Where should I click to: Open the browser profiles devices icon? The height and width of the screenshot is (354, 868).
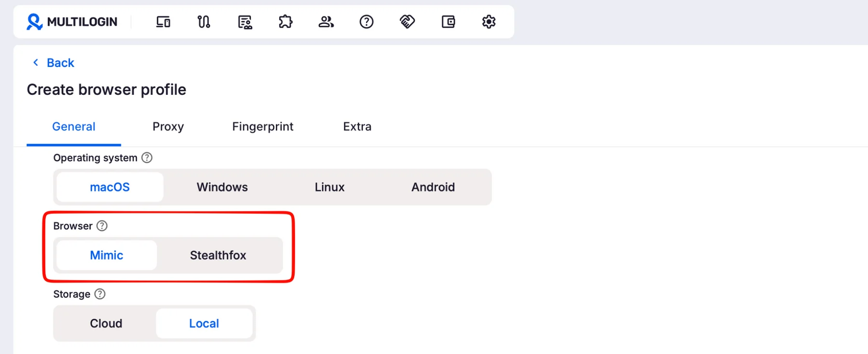pos(163,22)
